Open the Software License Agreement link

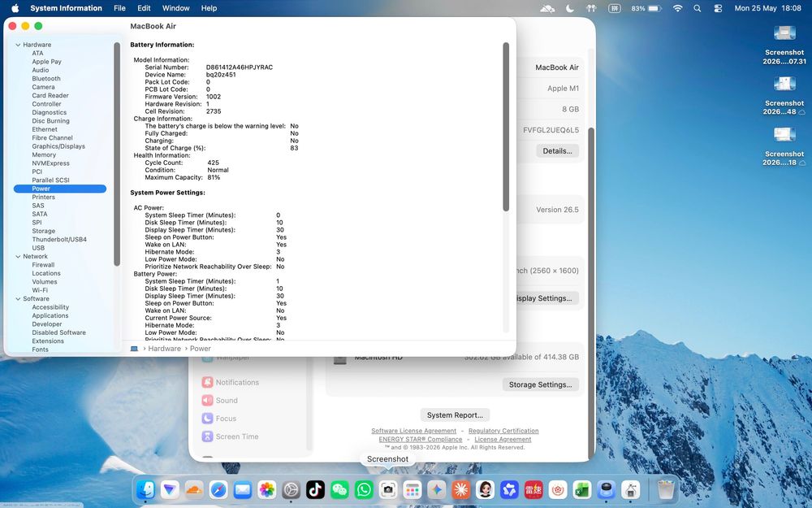click(414, 431)
